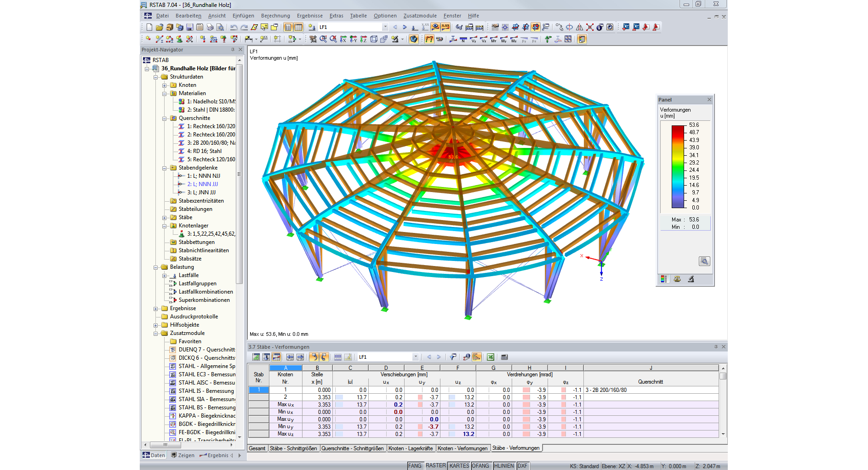Expand the Ergebnisse tree node

pyautogui.click(x=156, y=308)
